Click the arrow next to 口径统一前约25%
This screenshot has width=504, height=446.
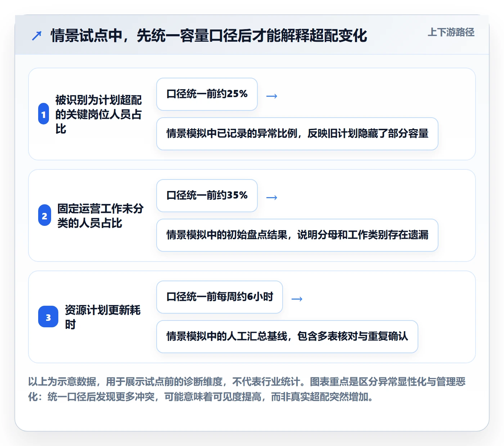tap(271, 96)
